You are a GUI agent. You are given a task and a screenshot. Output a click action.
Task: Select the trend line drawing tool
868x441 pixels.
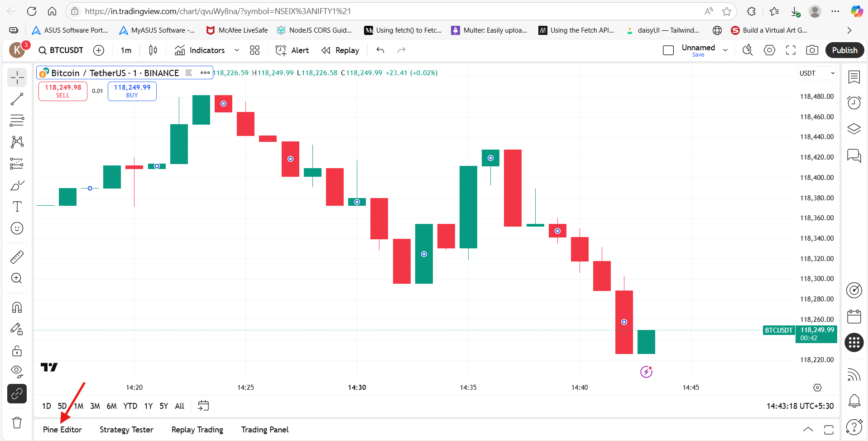pyautogui.click(x=17, y=99)
